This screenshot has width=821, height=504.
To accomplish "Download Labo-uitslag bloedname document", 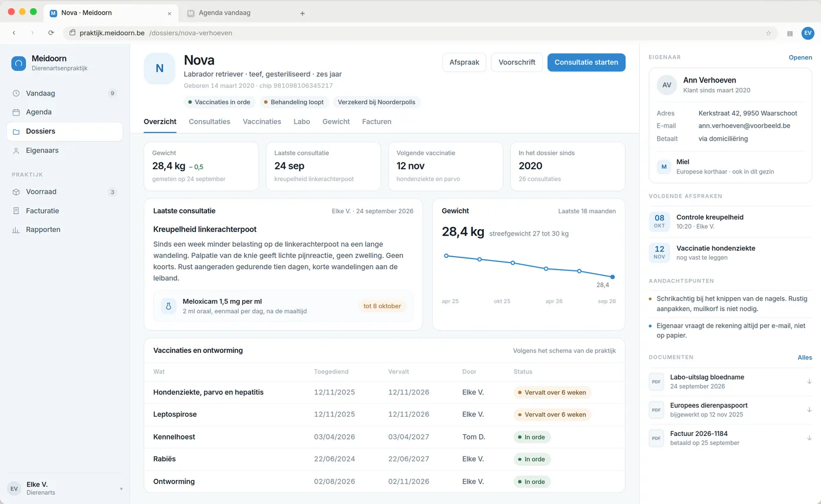I will [809, 382].
